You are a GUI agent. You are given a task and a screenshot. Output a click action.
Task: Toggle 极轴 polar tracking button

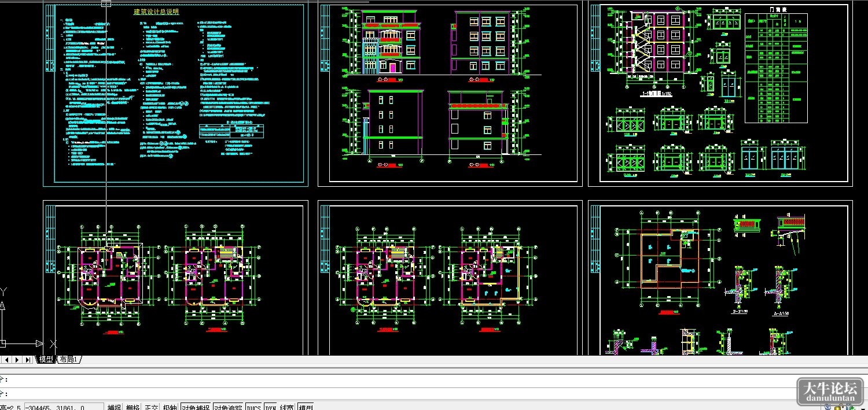[x=170, y=407]
